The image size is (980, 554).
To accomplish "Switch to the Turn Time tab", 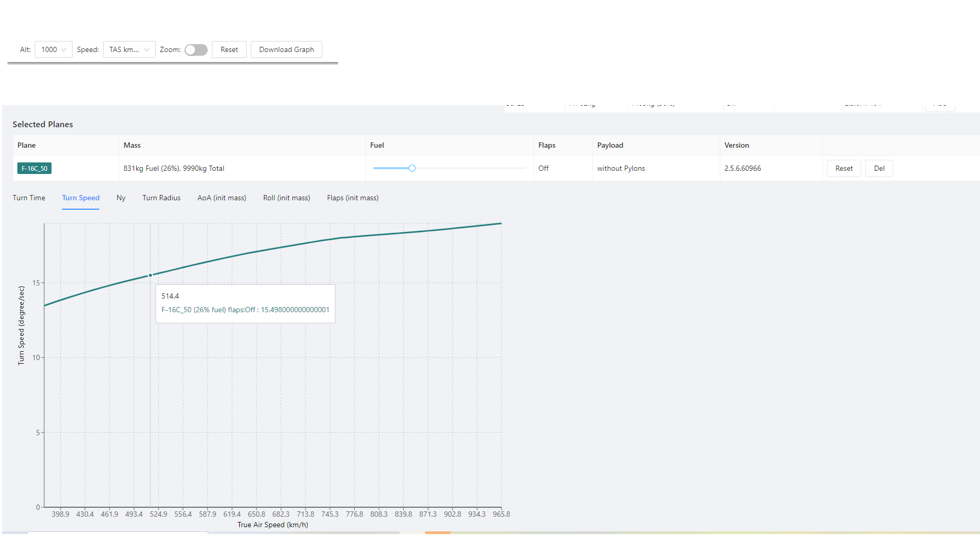I will tap(29, 198).
